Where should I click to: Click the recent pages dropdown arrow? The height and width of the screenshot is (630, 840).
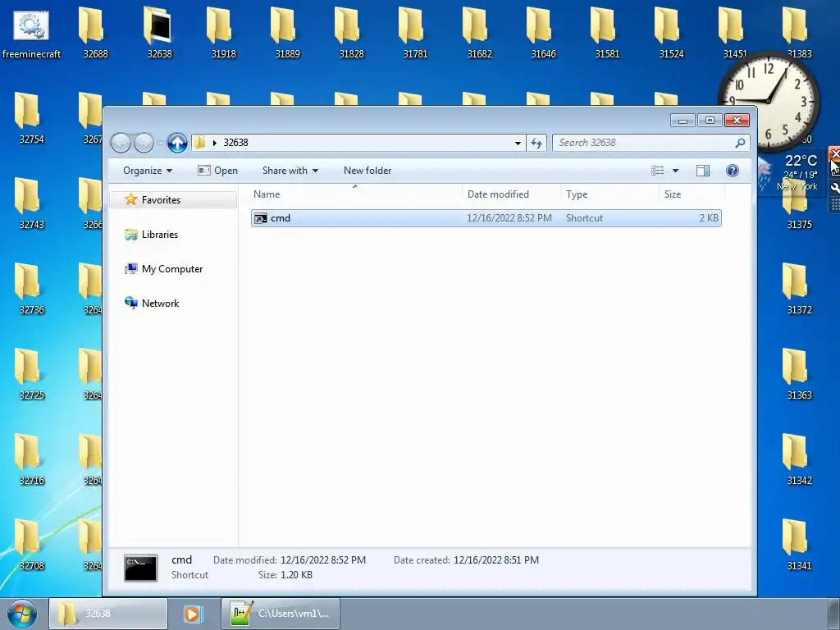click(160, 143)
